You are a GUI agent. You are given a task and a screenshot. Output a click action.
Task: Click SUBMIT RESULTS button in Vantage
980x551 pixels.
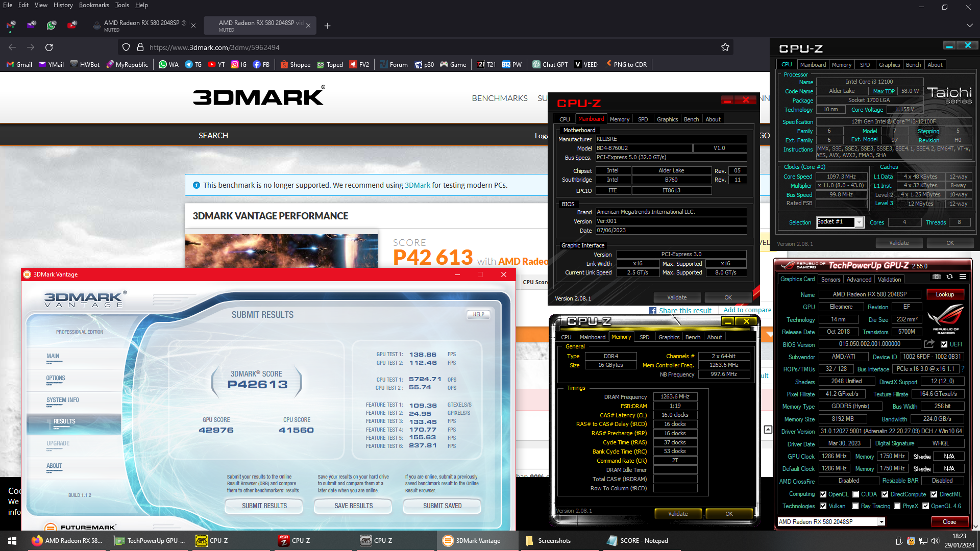(x=264, y=506)
